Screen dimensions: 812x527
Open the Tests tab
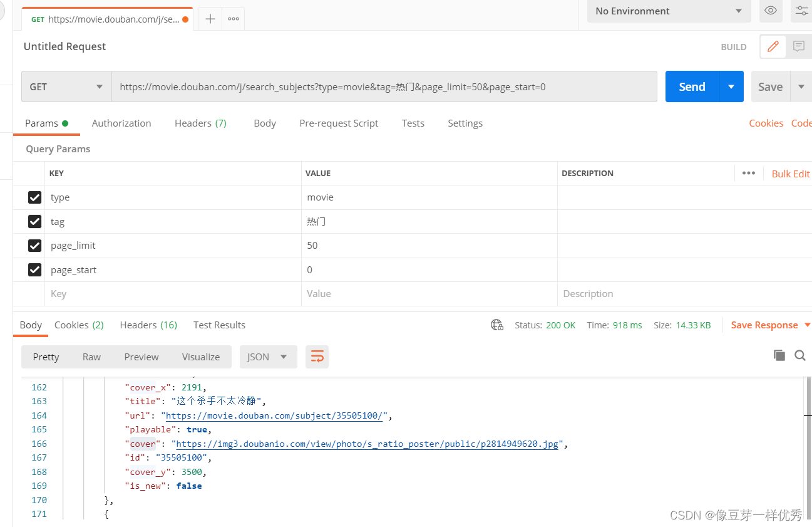click(413, 123)
